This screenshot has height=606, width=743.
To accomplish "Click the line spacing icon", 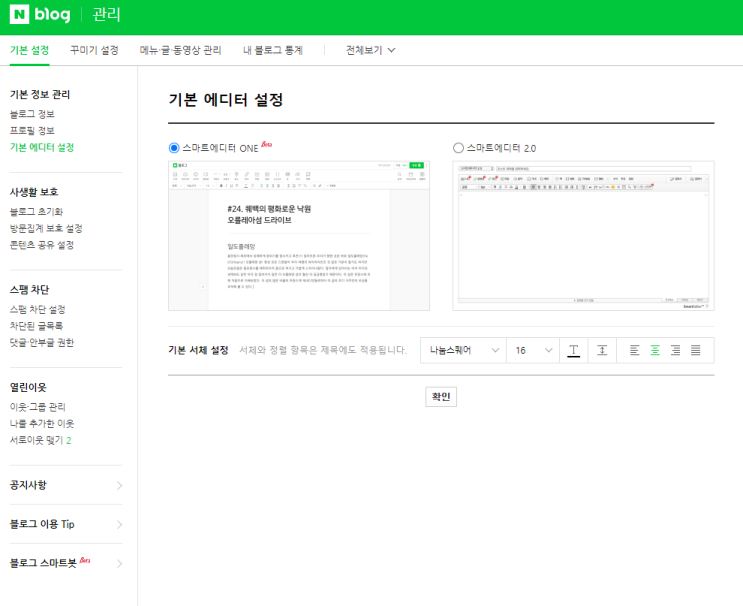I will [602, 351].
